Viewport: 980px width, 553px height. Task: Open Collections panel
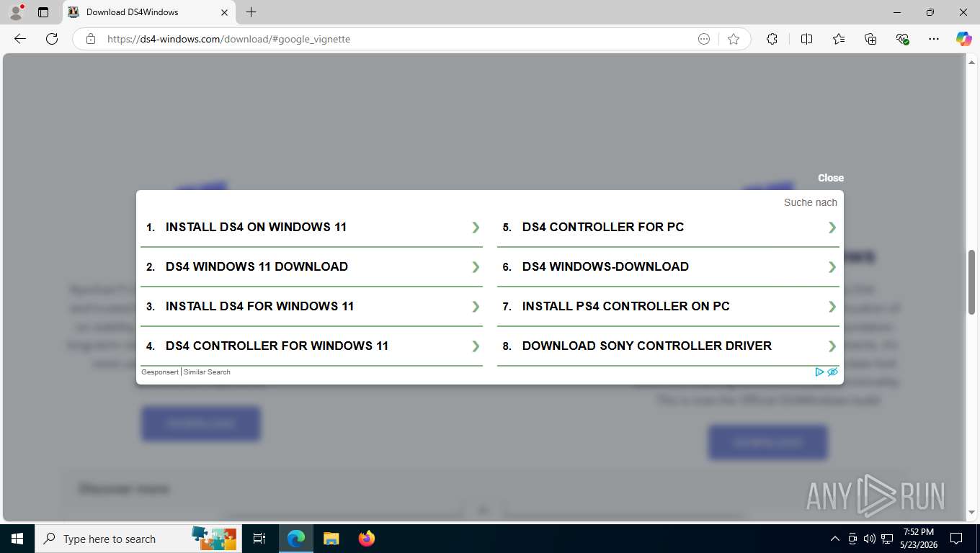point(870,39)
